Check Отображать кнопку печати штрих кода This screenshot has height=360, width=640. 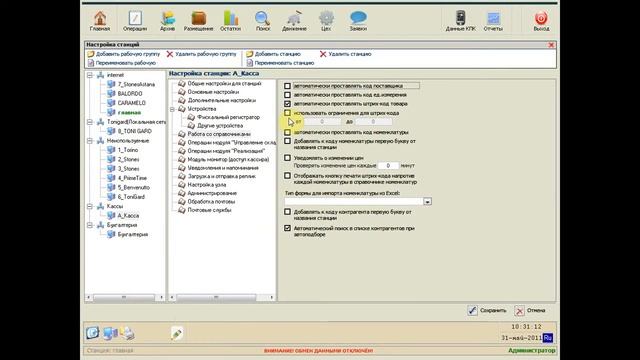click(287, 176)
